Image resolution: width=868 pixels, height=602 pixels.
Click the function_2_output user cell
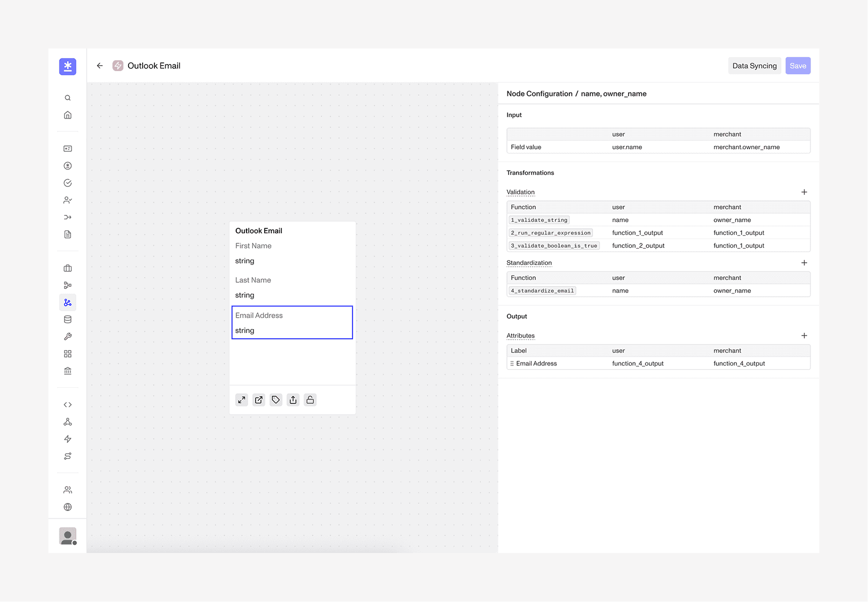(638, 246)
